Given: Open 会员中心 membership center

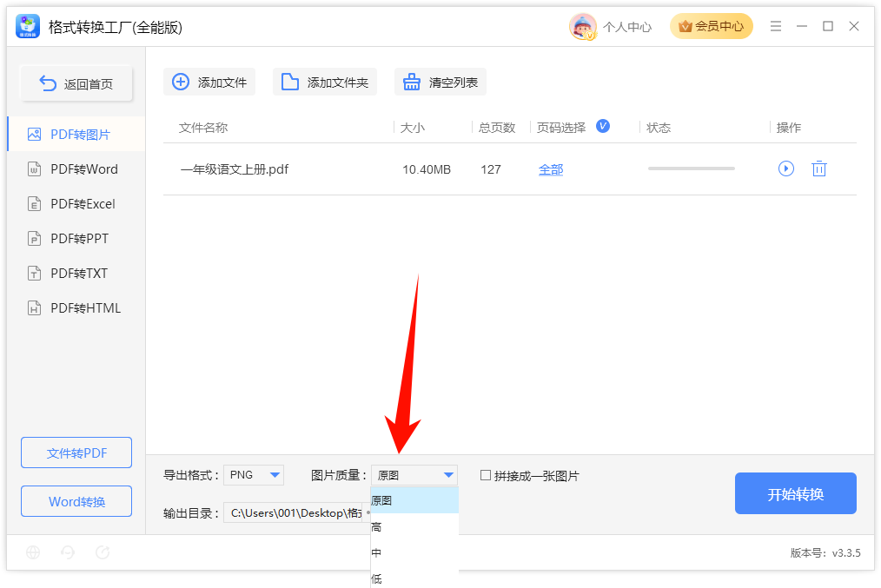Looking at the screenshot, I should 711,26.
